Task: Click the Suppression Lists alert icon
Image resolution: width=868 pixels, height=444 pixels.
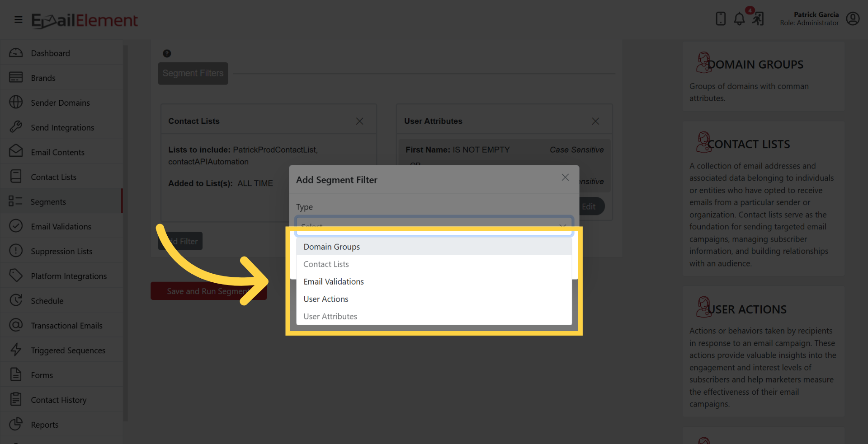Action: pos(16,251)
